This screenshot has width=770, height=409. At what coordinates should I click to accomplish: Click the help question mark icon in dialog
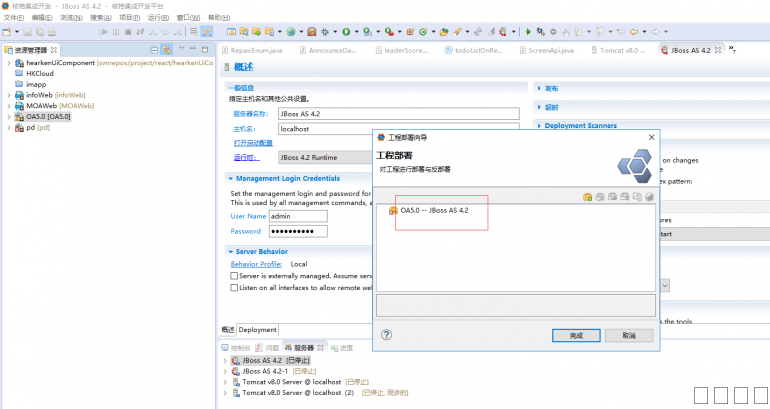(x=387, y=335)
